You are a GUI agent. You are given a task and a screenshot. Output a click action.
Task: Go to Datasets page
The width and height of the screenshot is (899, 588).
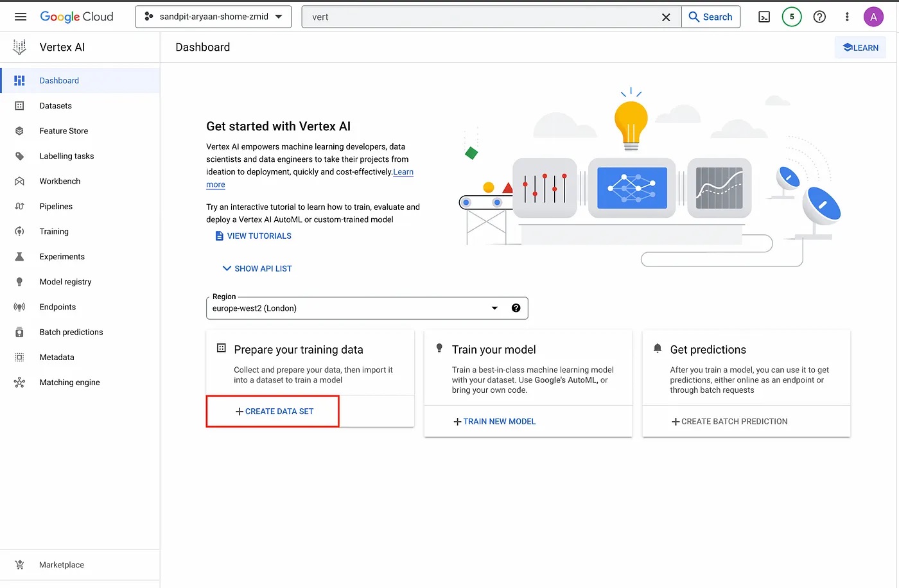pos(55,106)
